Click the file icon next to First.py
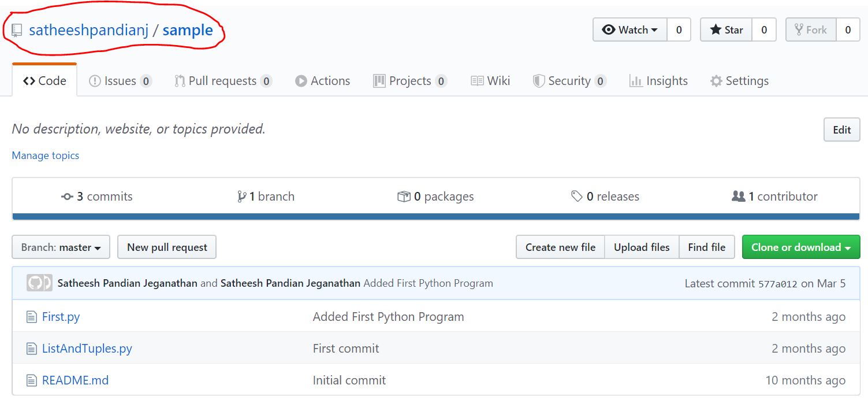The width and height of the screenshot is (868, 407). 32,317
